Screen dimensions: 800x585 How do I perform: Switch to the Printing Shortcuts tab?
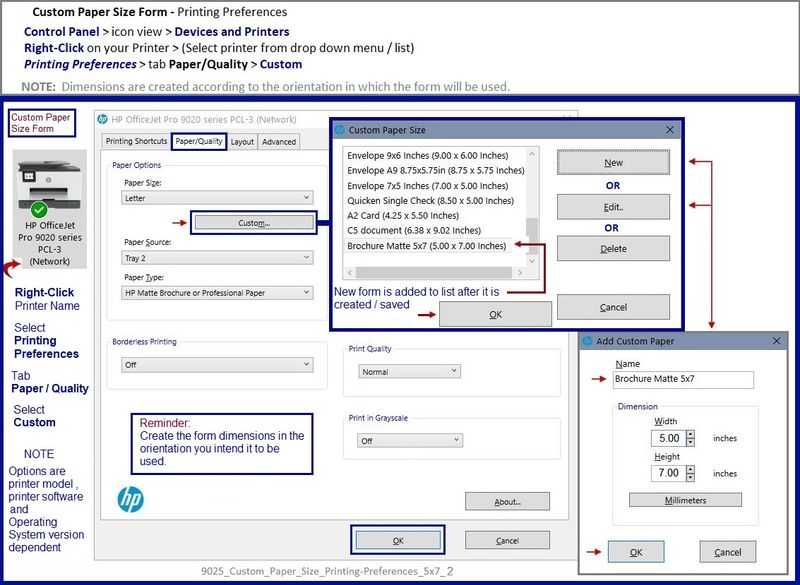pos(136,142)
